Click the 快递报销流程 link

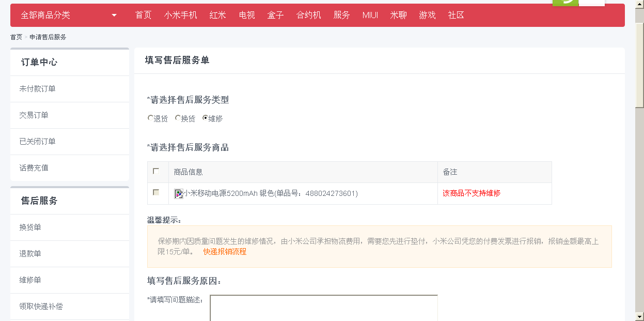tap(225, 252)
